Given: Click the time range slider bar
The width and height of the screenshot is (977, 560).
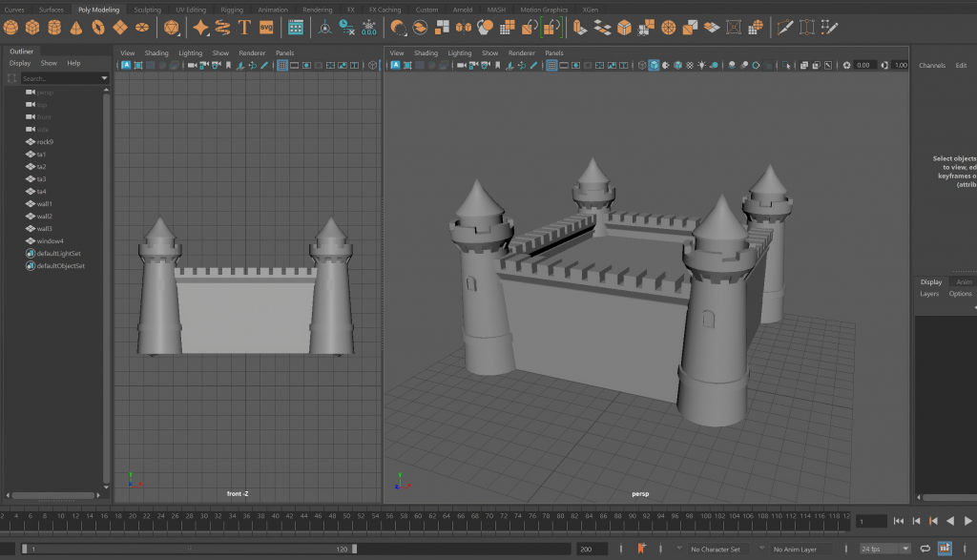Looking at the screenshot, I should click(191, 550).
